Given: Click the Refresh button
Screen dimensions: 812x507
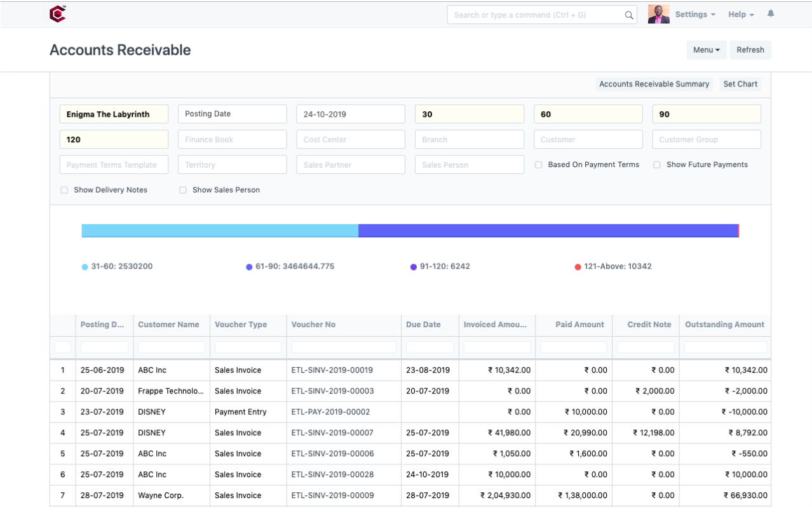Looking at the screenshot, I should click(x=750, y=50).
